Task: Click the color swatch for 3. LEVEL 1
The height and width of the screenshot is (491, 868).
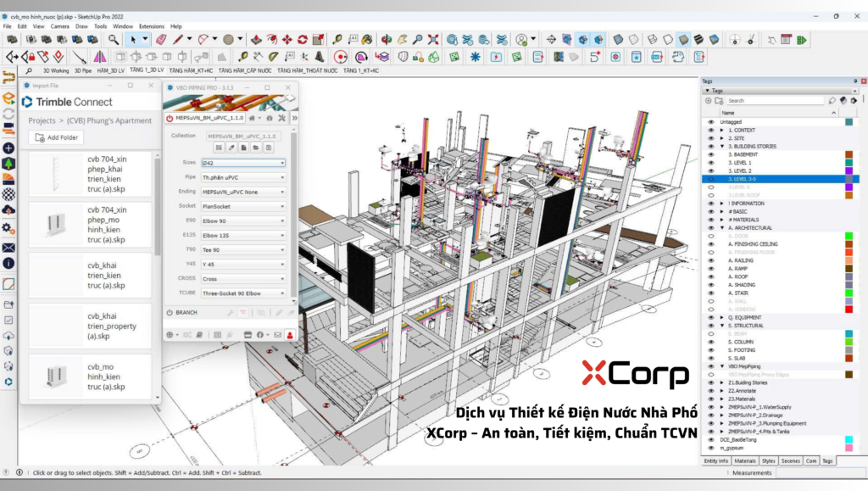Action: [x=849, y=163]
